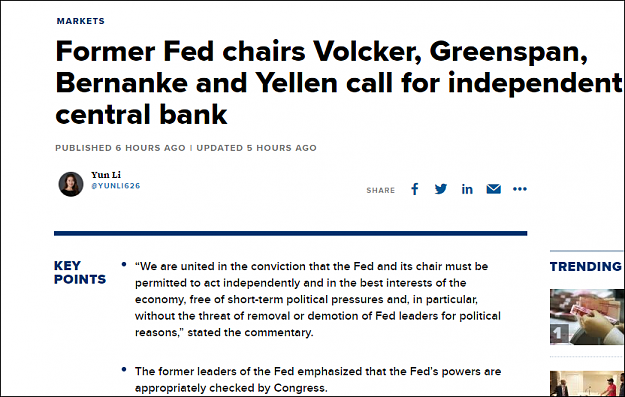Open @YUNLI626 Twitter handle link
Screen dimensions: 625x397
(116, 186)
